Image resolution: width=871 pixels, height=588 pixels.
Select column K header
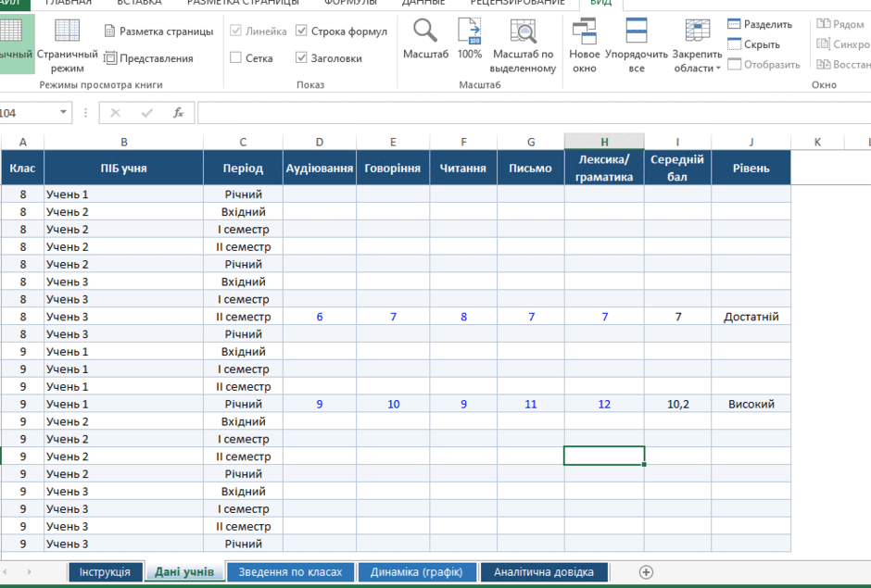[x=817, y=142]
